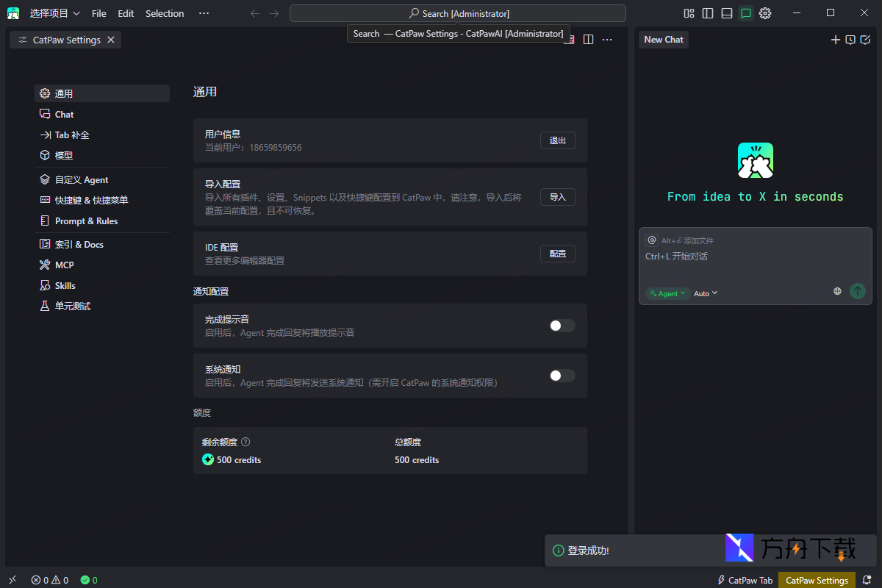The width and height of the screenshot is (882, 588).
Task: Click the 导入 import configuration button
Action: coord(557,197)
